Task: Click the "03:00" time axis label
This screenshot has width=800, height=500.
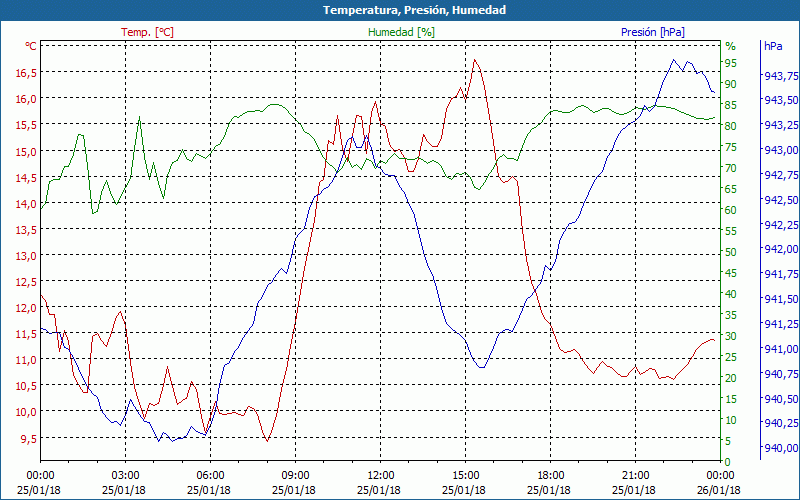Action: pos(126,476)
